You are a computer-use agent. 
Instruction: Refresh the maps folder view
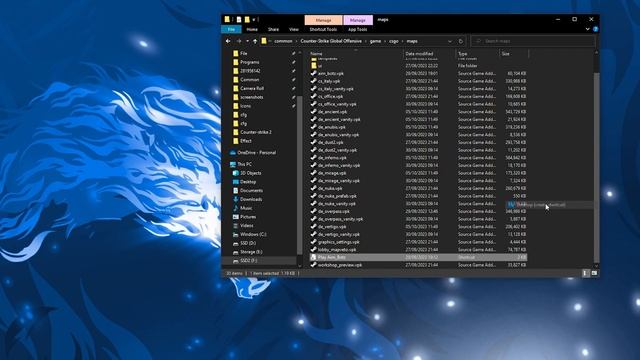click(461, 41)
